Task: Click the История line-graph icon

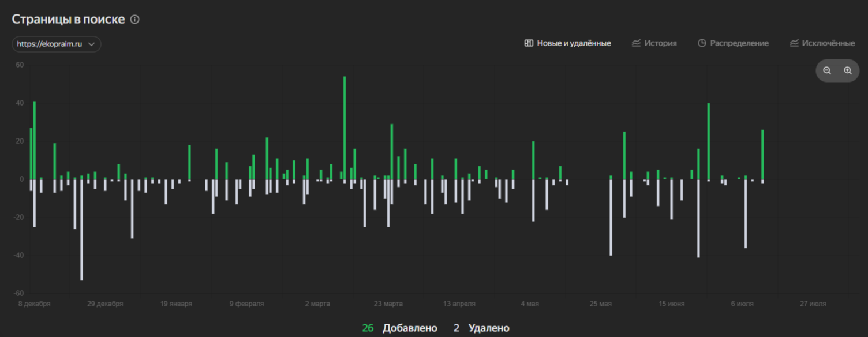Action: pos(636,43)
